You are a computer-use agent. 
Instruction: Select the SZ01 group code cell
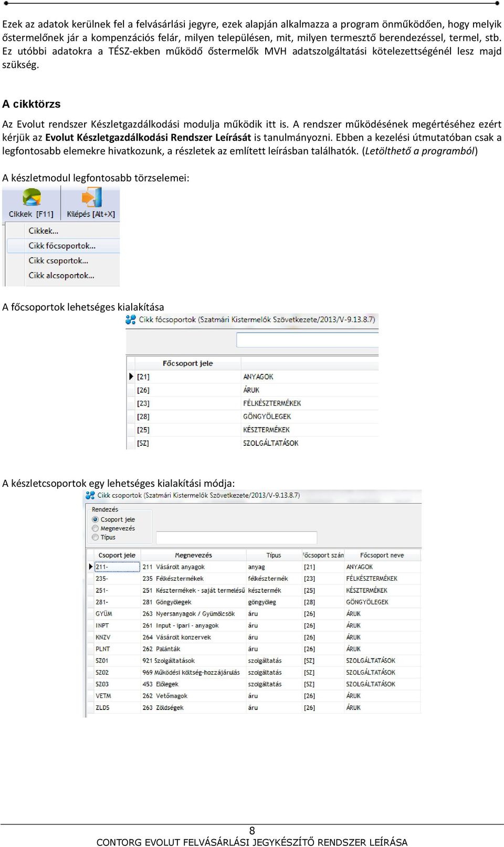(x=117, y=661)
